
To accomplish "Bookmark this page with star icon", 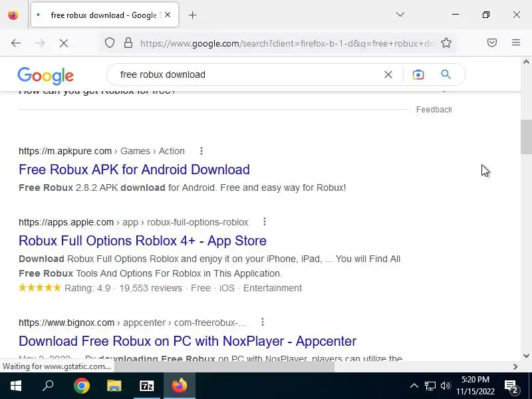I will tap(446, 43).
